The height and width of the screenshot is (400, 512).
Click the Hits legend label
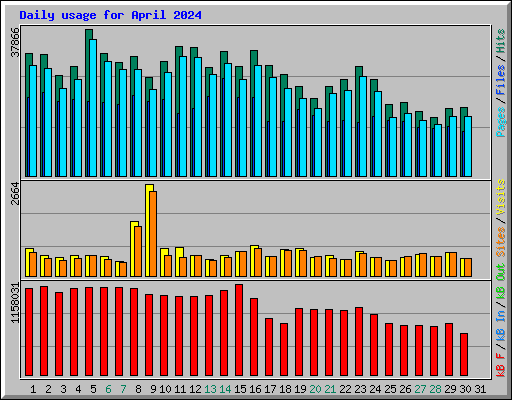point(501,41)
